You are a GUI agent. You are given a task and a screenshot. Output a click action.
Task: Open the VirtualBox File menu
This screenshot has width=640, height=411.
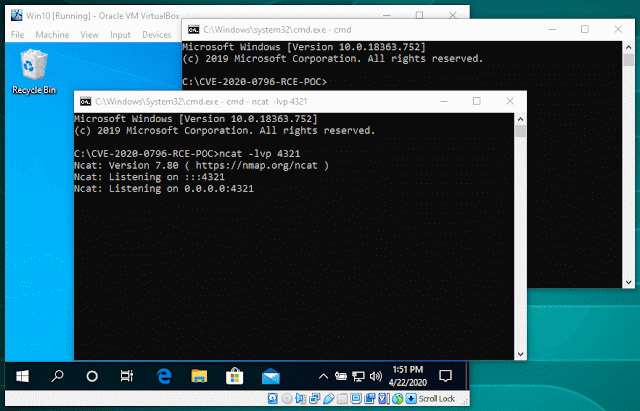click(18, 35)
